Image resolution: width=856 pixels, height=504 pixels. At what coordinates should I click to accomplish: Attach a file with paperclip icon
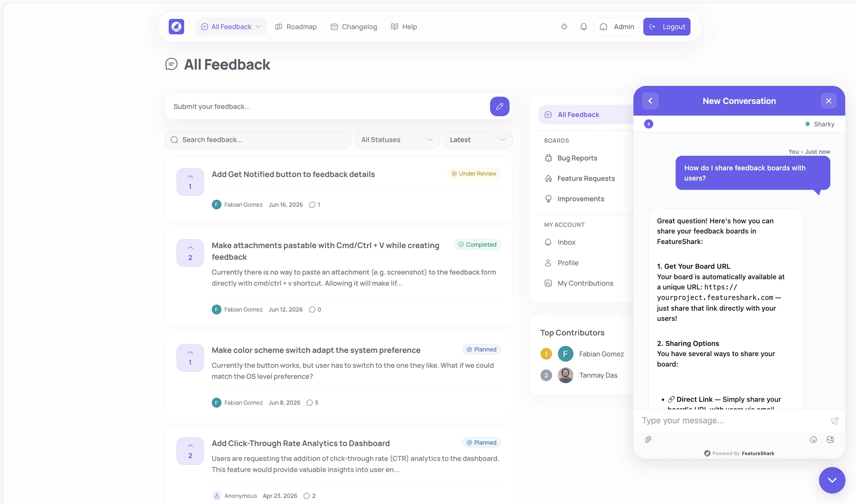648,439
